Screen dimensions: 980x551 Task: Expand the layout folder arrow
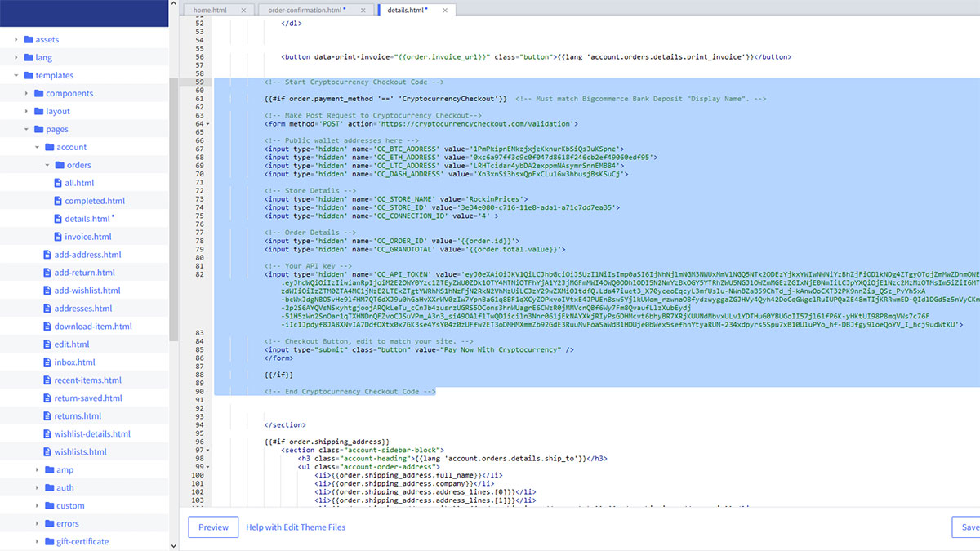27,111
